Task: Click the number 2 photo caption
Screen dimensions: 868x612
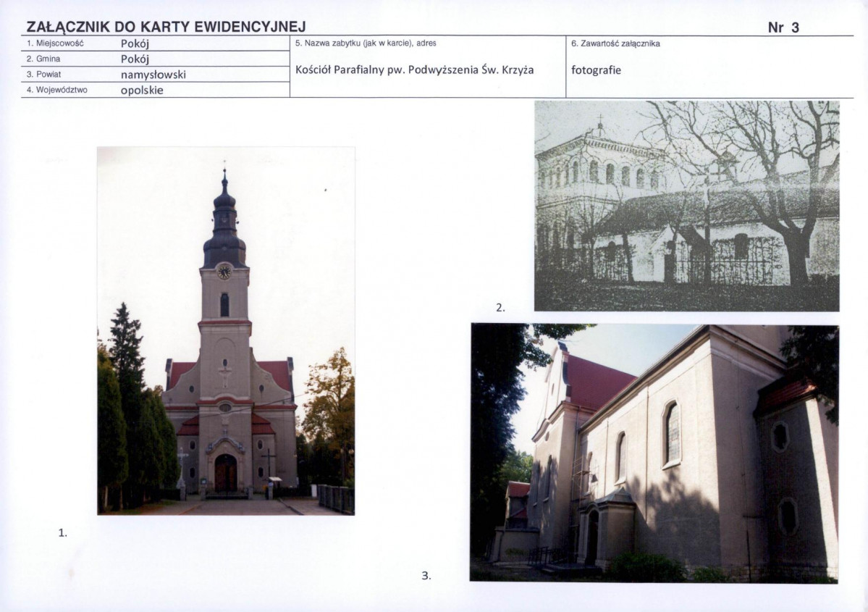Action: click(x=500, y=307)
